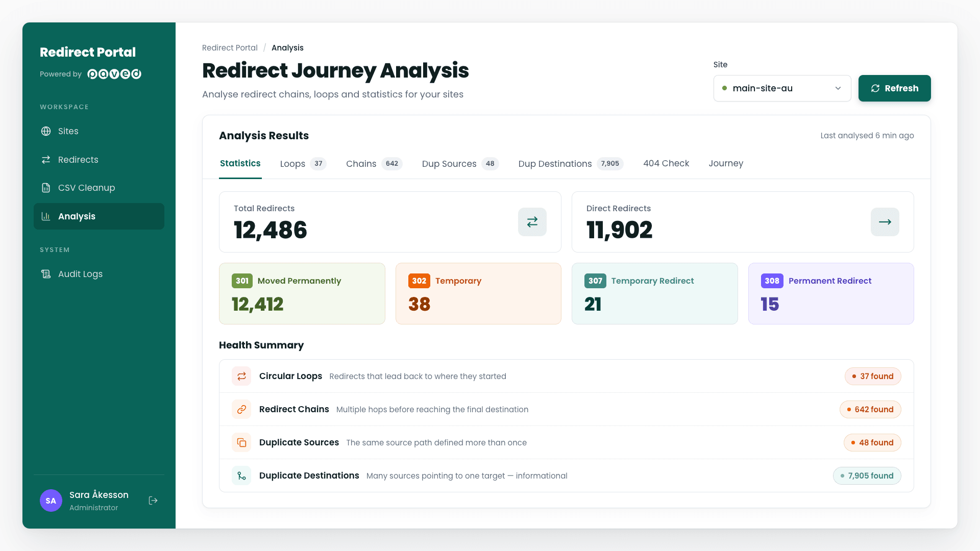Click the Administrator role label
The height and width of the screenshot is (551, 980).
[x=93, y=508]
